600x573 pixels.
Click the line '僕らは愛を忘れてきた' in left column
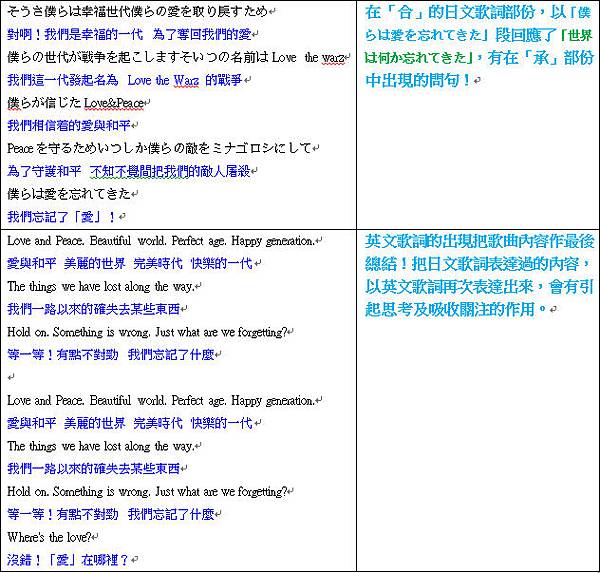tap(69, 194)
